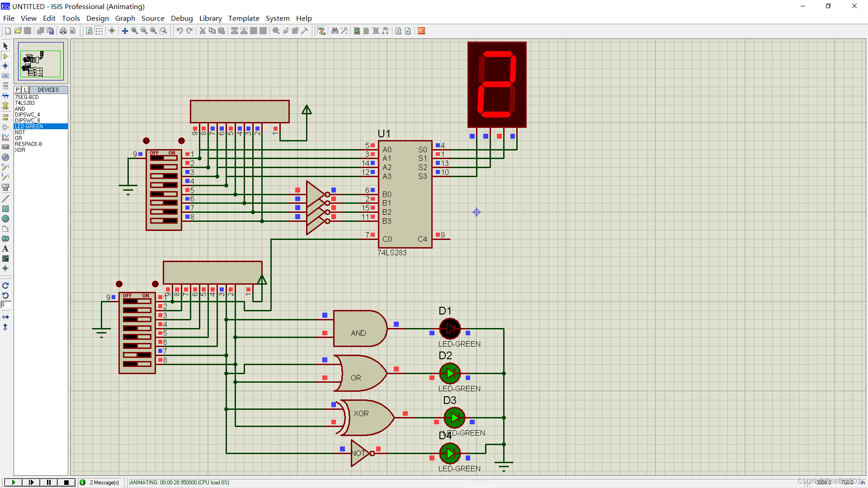Click the Horizontal mirror arrow icon

coord(5,317)
